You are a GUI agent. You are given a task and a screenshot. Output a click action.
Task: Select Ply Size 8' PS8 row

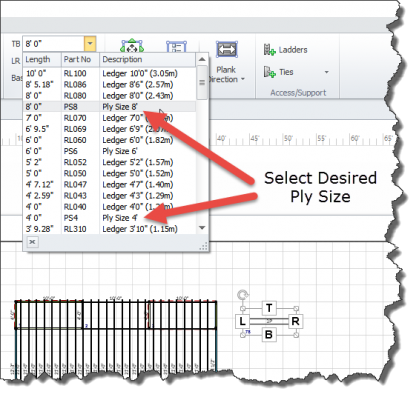point(110,107)
